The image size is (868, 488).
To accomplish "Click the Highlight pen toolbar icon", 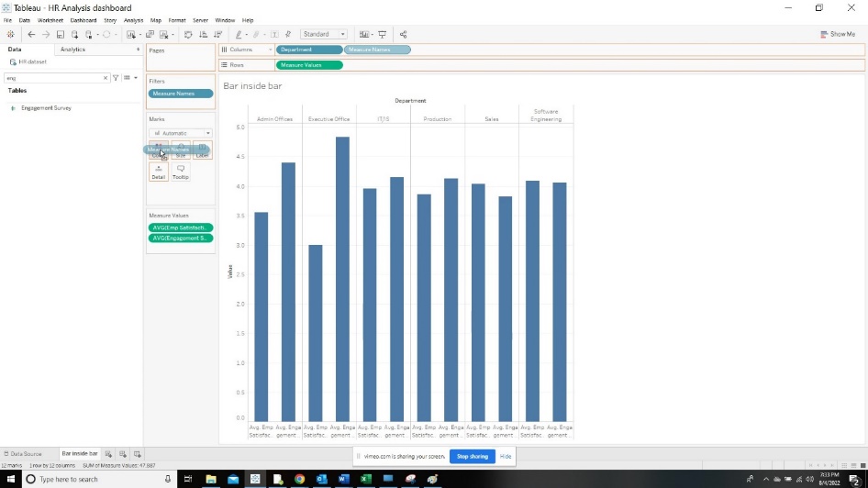I will [239, 34].
